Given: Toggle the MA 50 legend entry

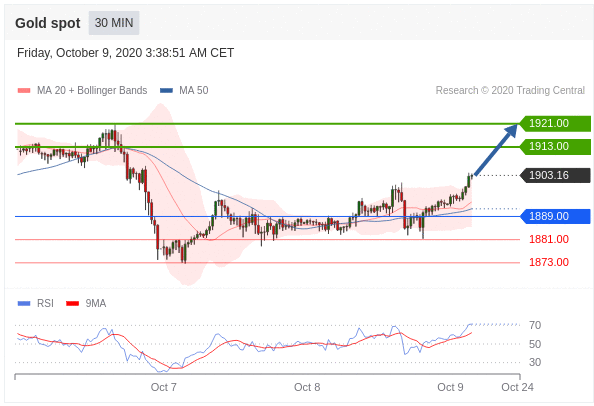Looking at the screenshot, I should pyautogui.click(x=184, y=91).
